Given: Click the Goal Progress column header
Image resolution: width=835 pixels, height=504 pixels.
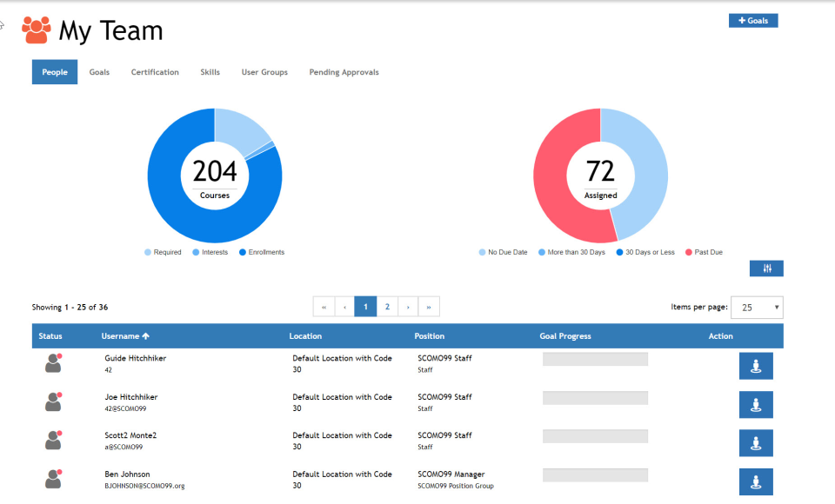Looking at the screenshot, I should coord(565,335).
